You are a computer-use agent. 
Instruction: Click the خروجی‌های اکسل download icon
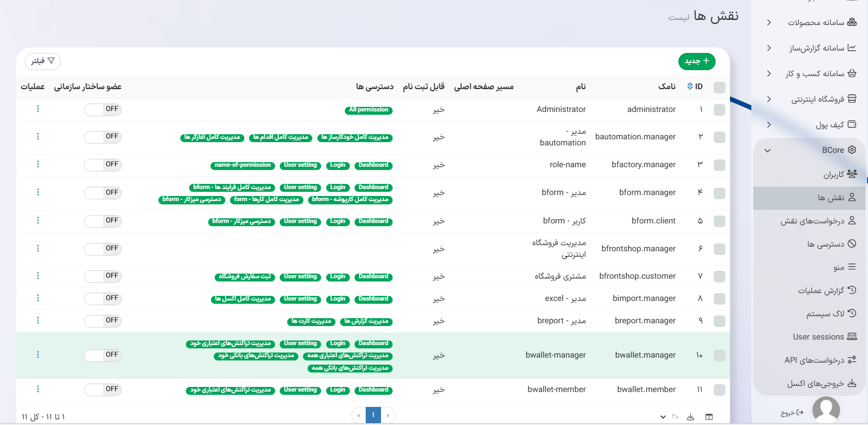(x=852, y=383)
